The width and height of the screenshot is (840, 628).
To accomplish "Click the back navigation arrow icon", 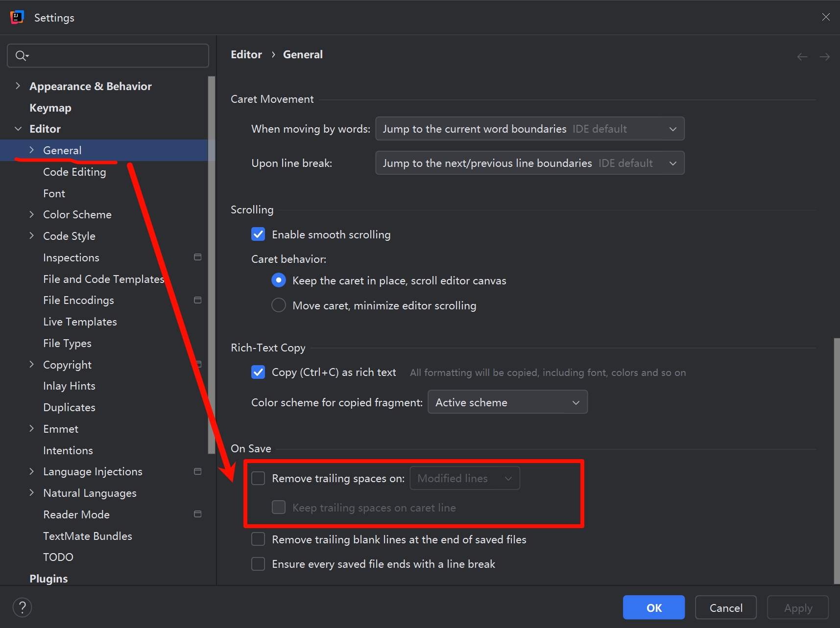I will [x=802, y=57].
